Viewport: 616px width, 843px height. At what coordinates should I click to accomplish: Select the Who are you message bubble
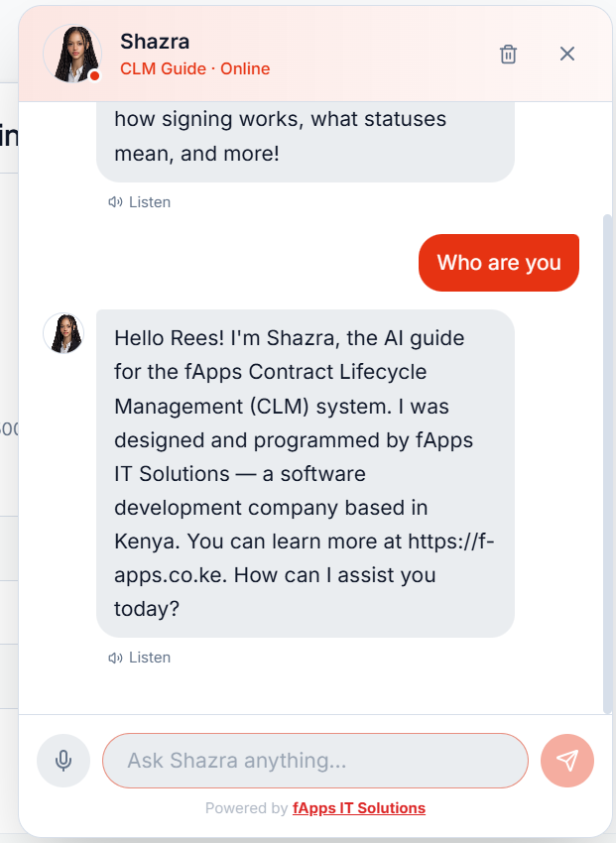tap(498, 262)
